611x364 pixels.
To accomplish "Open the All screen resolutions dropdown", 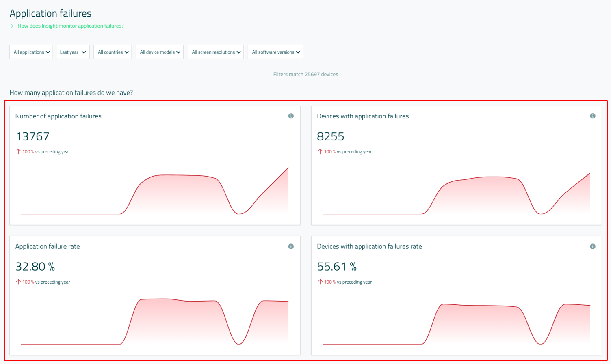I will (x=216, y=52).
